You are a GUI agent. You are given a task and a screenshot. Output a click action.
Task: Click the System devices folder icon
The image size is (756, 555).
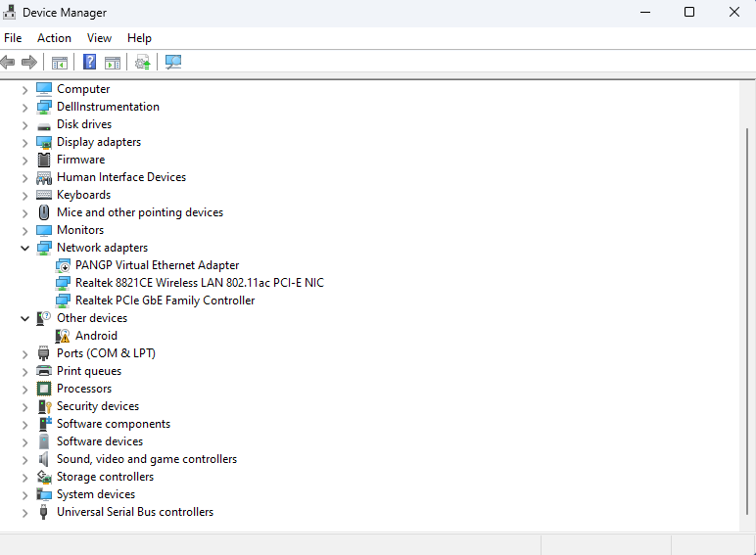pyautogui.click(x=44, y=494)
